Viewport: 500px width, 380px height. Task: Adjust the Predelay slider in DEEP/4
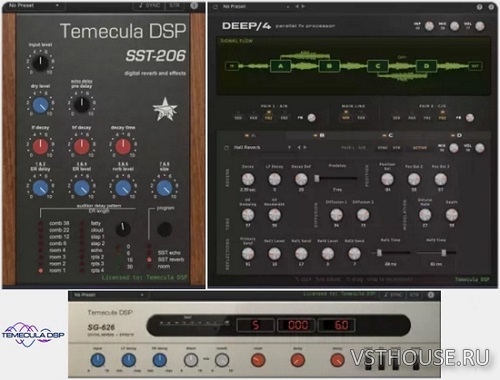tap(337, 178)
